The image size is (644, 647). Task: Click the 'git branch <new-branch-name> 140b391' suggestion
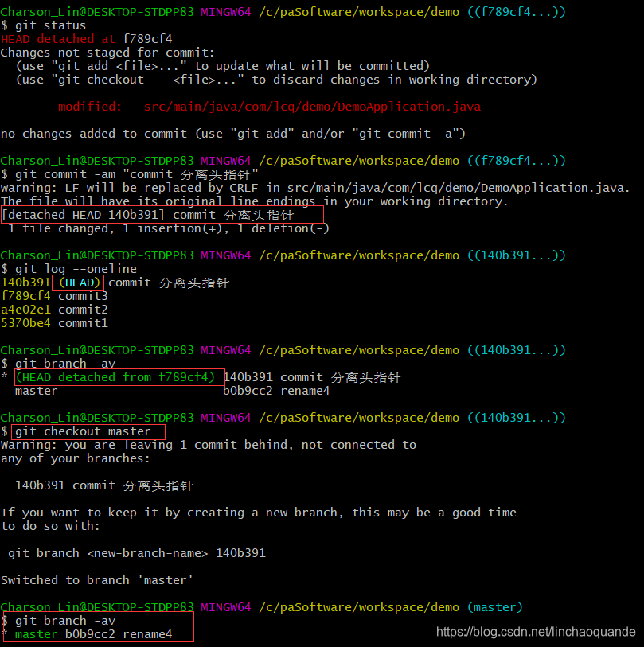click(x=137, y=553)
